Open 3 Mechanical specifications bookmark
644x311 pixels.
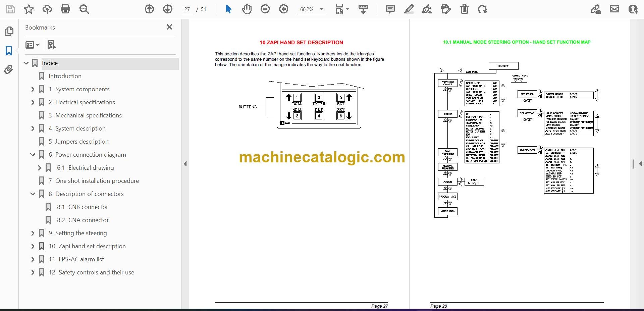[x=85, y=115]
